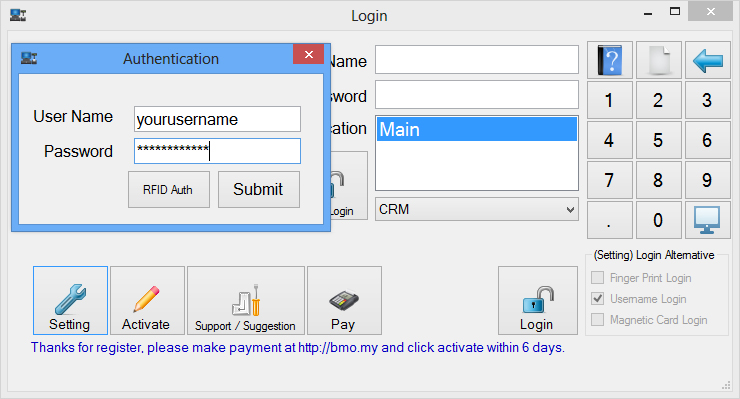Expand the CRM dropdown list
Image resolution: width=740 pixels, height=399 pixels.
[477, 209]
